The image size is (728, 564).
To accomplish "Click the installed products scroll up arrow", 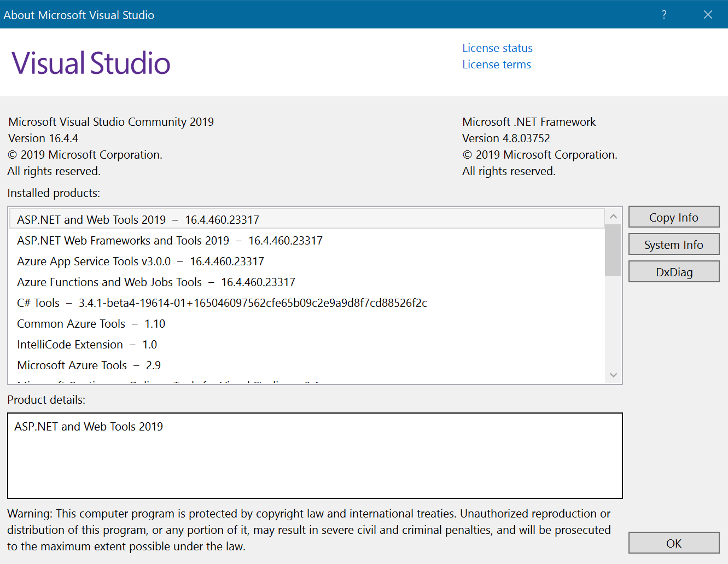I will (613, 217).
